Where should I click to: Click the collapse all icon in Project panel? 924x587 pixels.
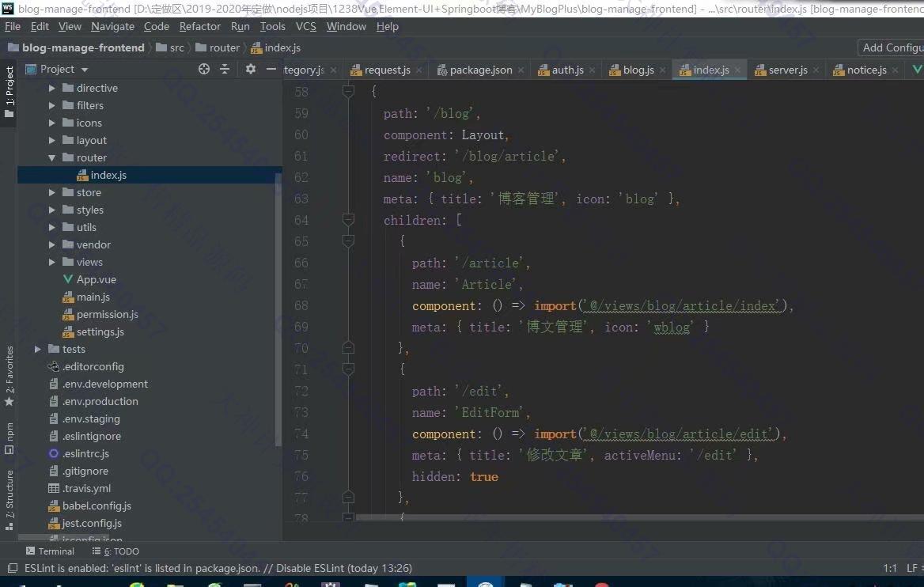coord(225,69)
